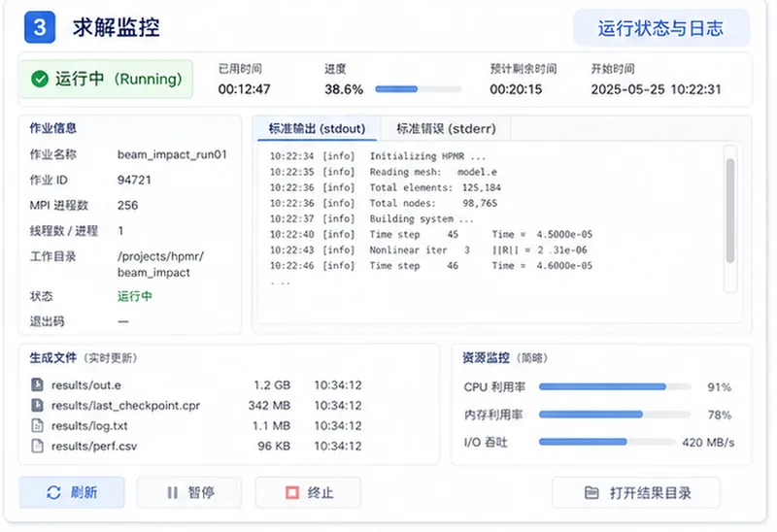Click the folder icon on open results button
Viewport: 777px width, 532px height.
(591, 492)
